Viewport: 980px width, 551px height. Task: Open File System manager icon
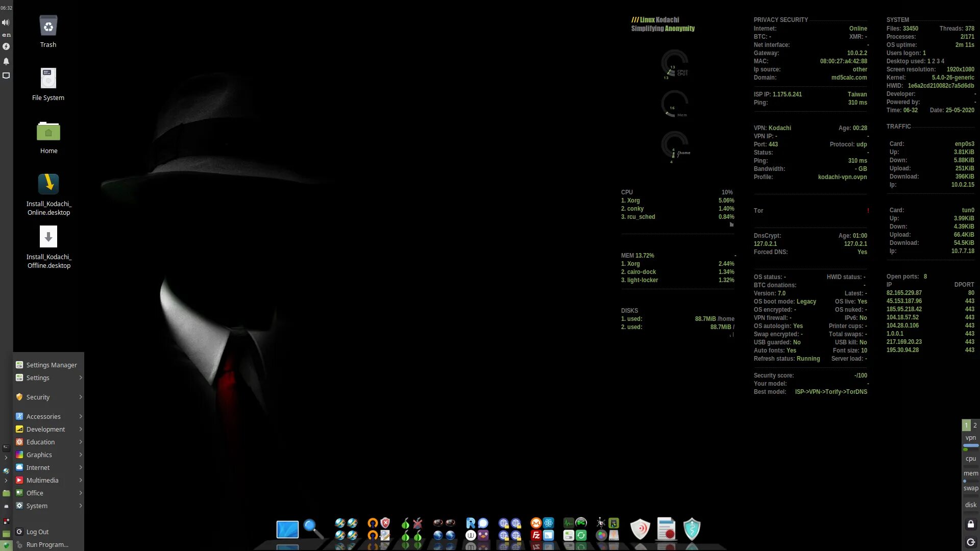pyautogui.click(x=48, y=79)
